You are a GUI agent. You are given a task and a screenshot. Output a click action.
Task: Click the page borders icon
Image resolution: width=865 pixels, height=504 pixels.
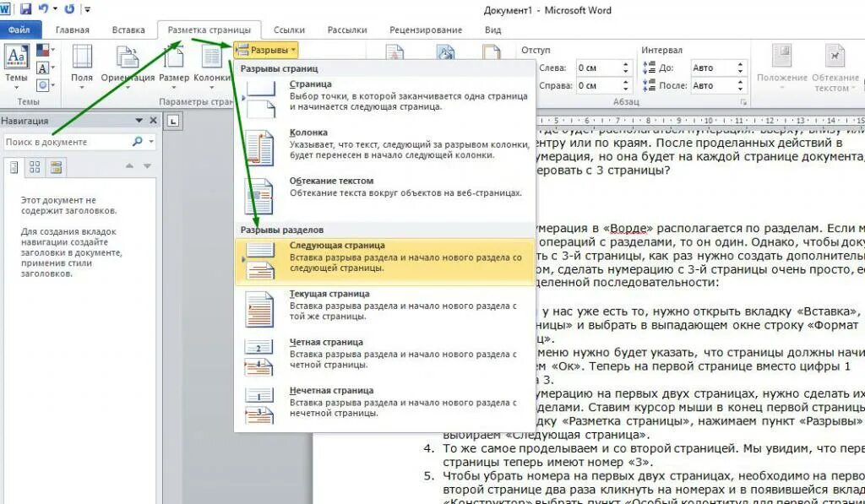tap(491, 51)
